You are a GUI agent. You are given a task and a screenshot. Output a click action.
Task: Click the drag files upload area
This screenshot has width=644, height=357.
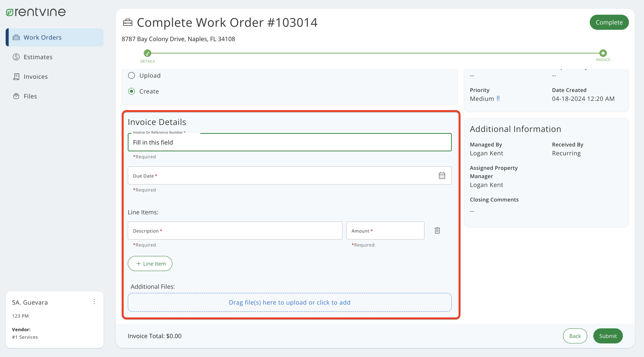289,302
